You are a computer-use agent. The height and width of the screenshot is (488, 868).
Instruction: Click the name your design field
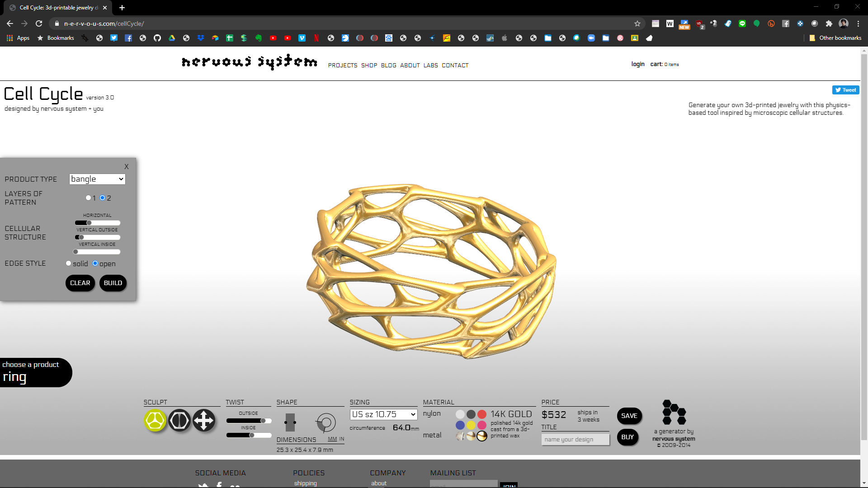click(575, 440)
